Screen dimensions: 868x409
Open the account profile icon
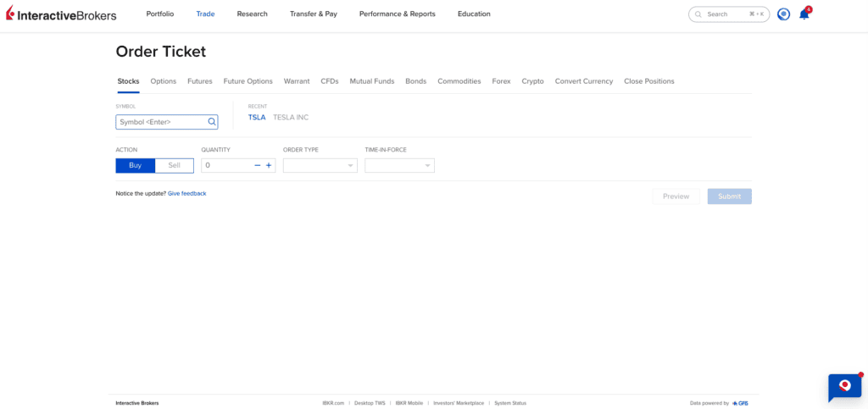click(783, 14)
